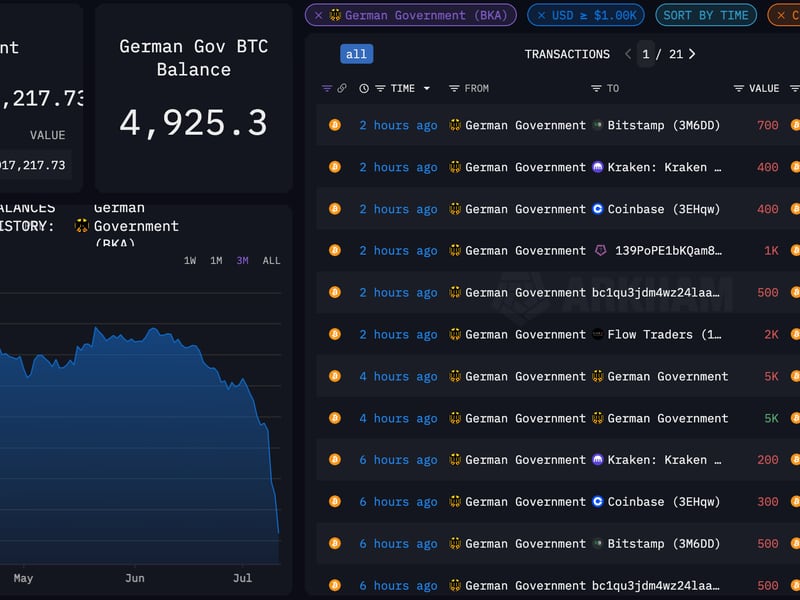Screen dimensions: 800x600
Task: Click the clock icon in the TIME column header
Action: click(362, 88)
